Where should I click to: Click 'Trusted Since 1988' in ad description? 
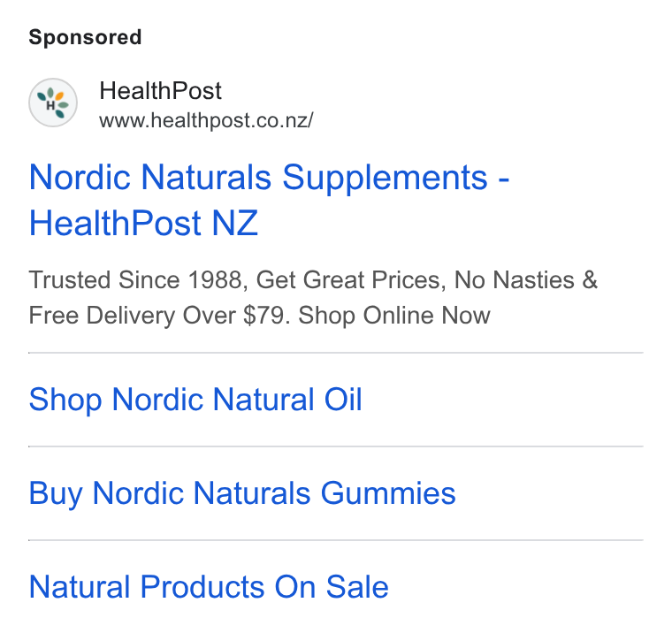(x=138, y=280)
